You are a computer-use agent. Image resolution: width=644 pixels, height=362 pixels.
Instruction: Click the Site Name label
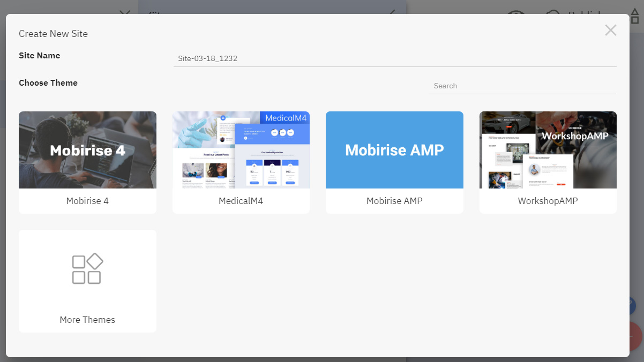40,56
